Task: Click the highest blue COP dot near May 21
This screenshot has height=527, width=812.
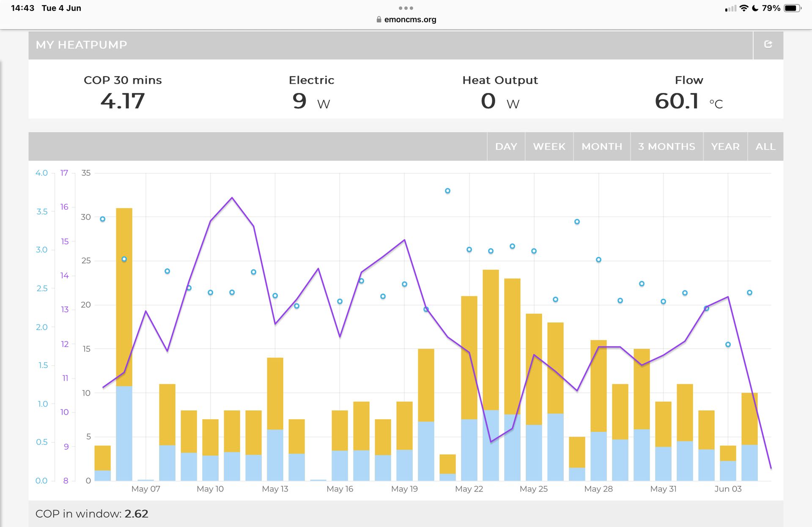Action: click(447, 191)
